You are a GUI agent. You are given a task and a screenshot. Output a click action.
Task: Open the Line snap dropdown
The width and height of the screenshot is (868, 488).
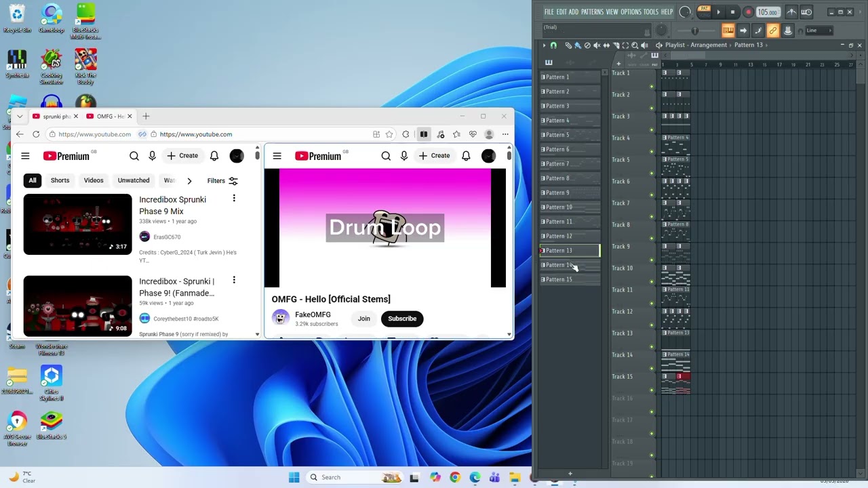[x=819, y=30]
